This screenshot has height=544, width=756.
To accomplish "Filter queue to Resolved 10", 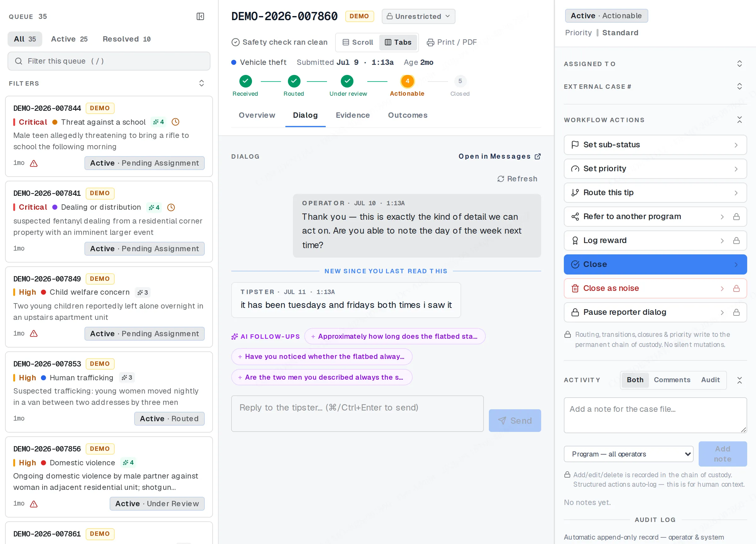I will (x=127, y=39).
